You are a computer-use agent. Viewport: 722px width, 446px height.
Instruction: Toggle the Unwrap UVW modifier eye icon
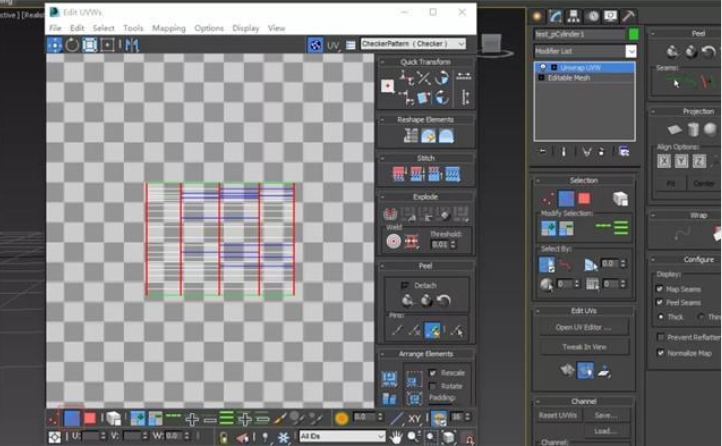[x=543, y=67]
